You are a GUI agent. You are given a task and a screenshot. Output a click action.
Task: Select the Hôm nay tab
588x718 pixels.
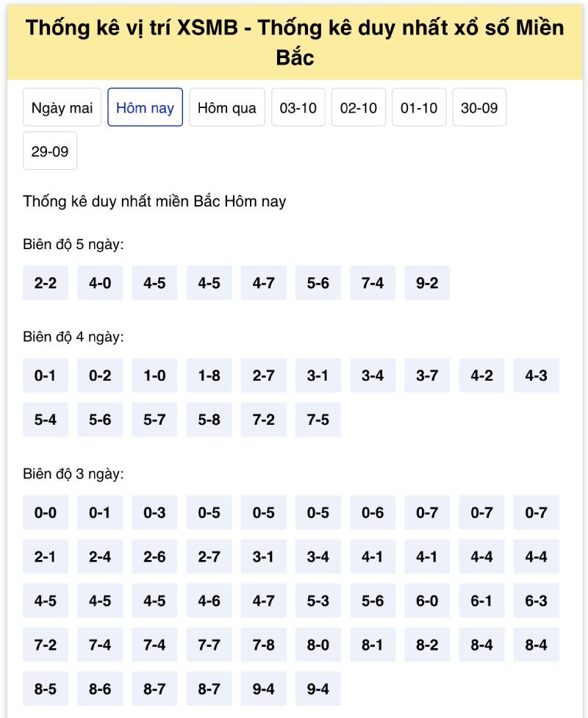click(145, 108)
